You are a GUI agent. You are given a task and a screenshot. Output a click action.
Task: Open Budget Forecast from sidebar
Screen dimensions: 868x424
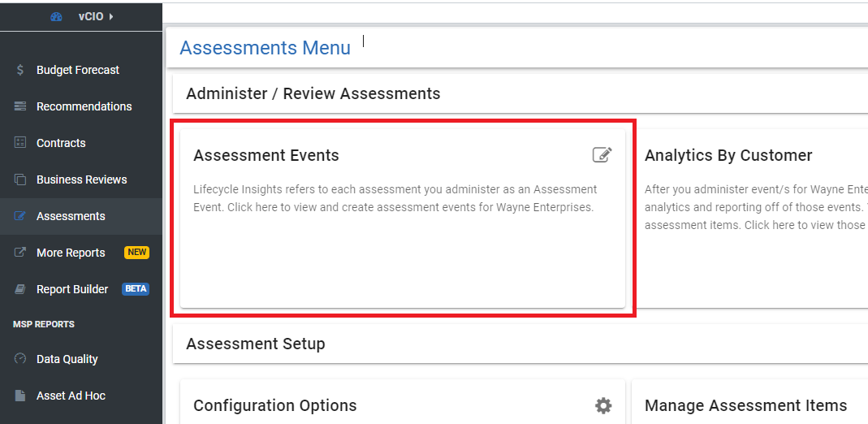[x=78, y=70]
